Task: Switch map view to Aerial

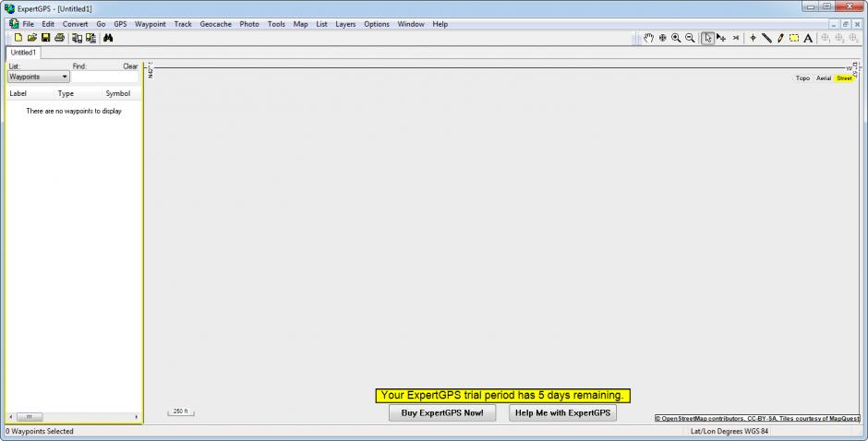Action: [x=823, y=78]
